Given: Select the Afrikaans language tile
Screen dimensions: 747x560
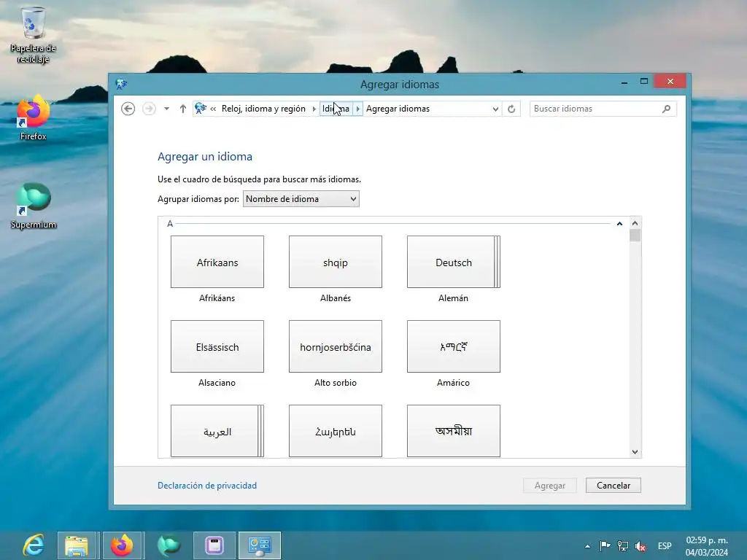Looking at the screenshot, I should point(217,262).
